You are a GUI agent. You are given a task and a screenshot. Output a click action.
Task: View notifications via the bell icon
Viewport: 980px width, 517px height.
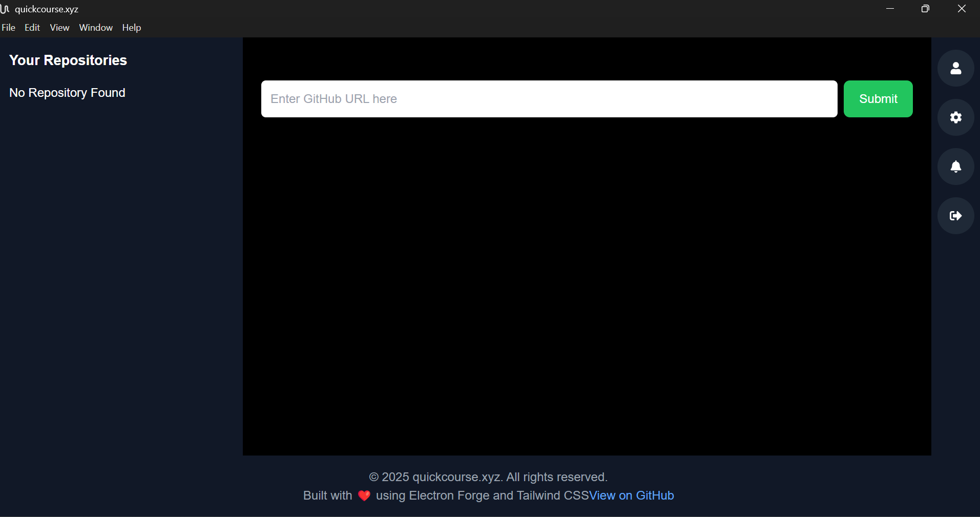click(955, 167)
